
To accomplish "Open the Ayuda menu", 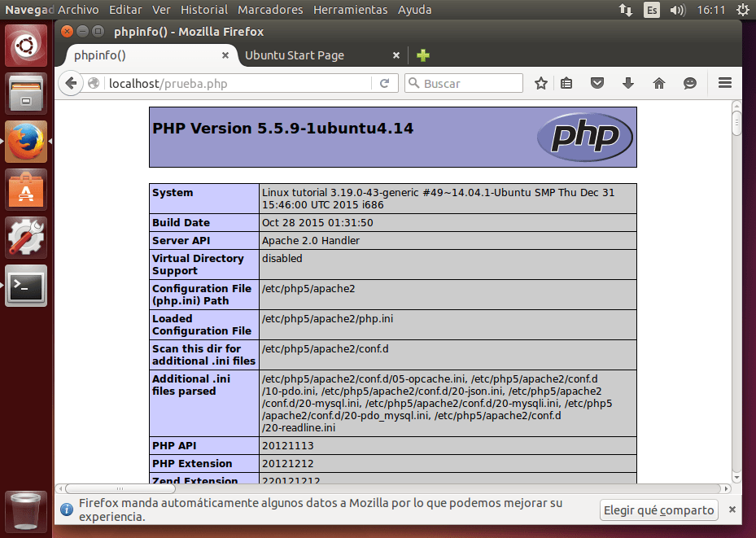I will tap(415, 10).
